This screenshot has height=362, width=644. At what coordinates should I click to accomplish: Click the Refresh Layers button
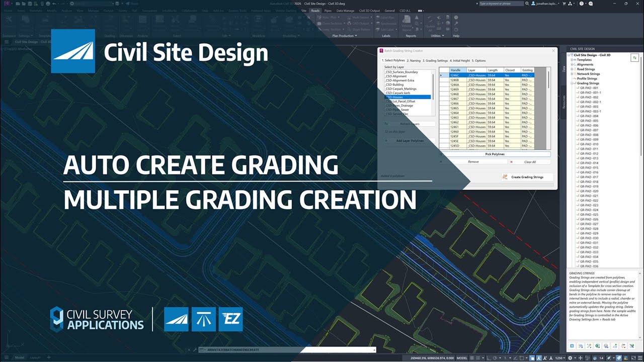point(410,124)
